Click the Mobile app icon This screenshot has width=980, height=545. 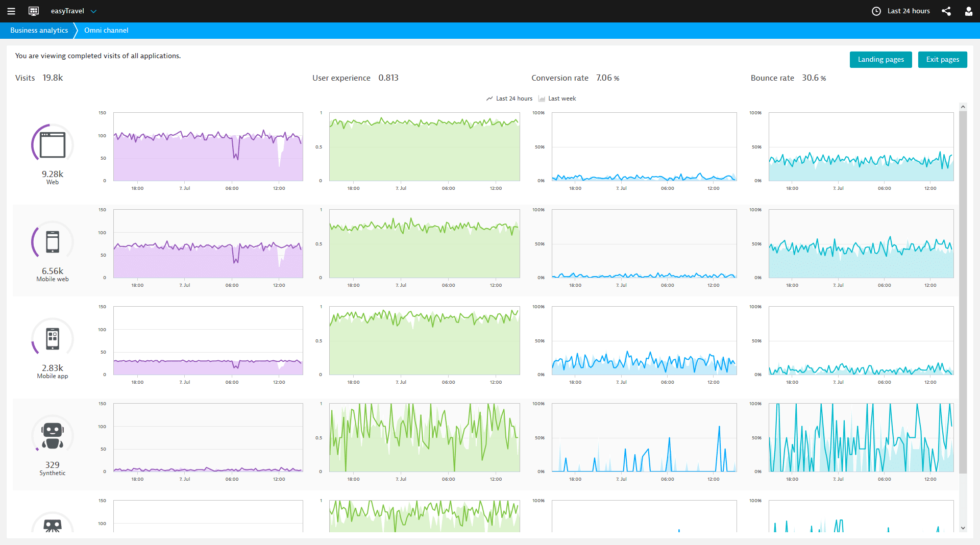click(x=53, y=339)
